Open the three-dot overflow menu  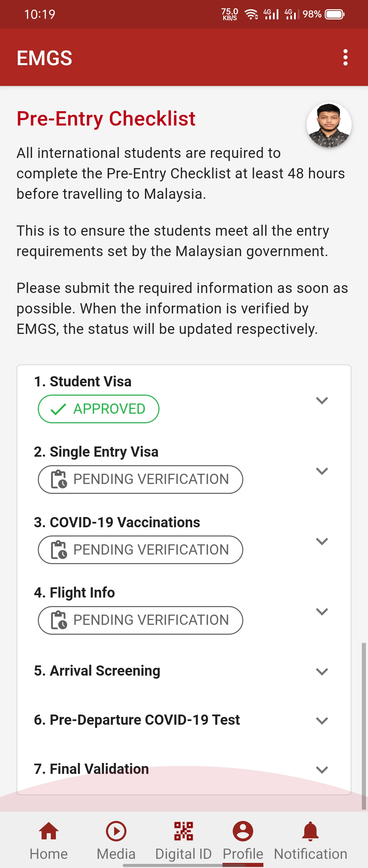point(346,57)
